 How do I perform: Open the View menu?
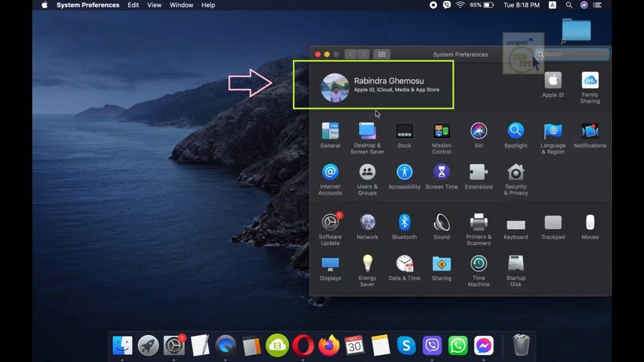(154, 5)
